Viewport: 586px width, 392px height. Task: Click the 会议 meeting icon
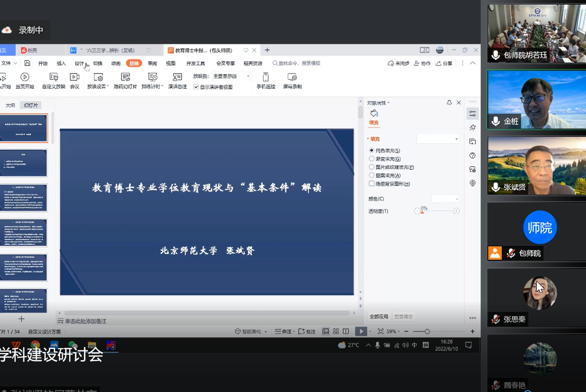coord(74,78)
